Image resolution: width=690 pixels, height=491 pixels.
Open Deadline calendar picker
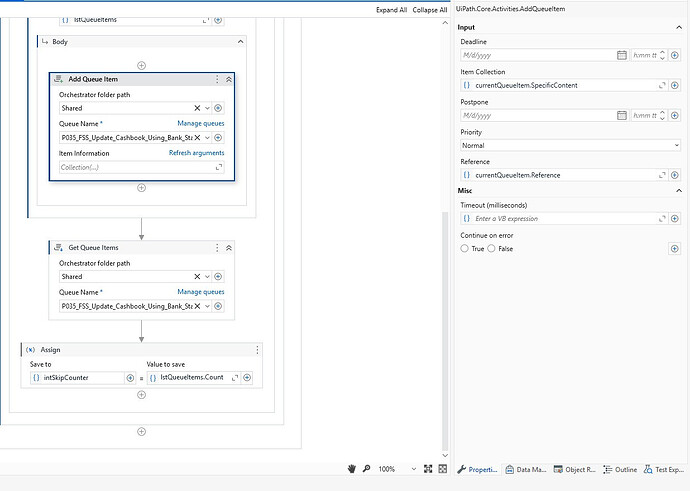click(x=621, y=55)
